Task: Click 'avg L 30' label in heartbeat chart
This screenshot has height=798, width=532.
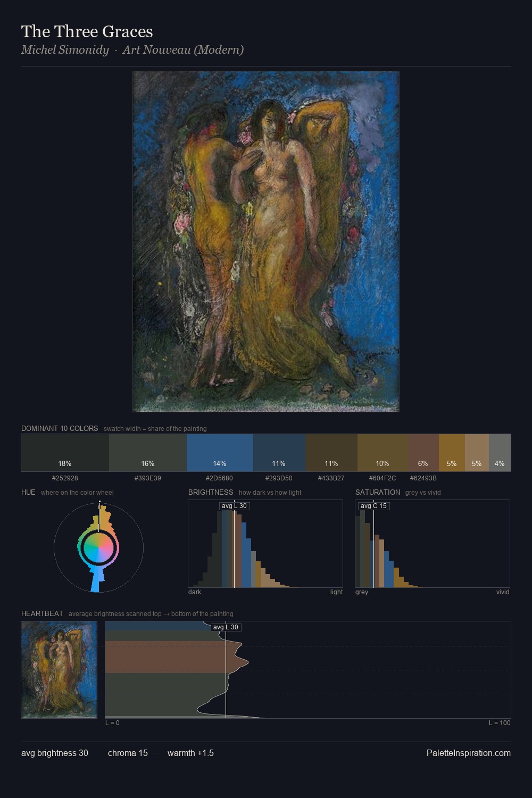Action: click(226, 627)
